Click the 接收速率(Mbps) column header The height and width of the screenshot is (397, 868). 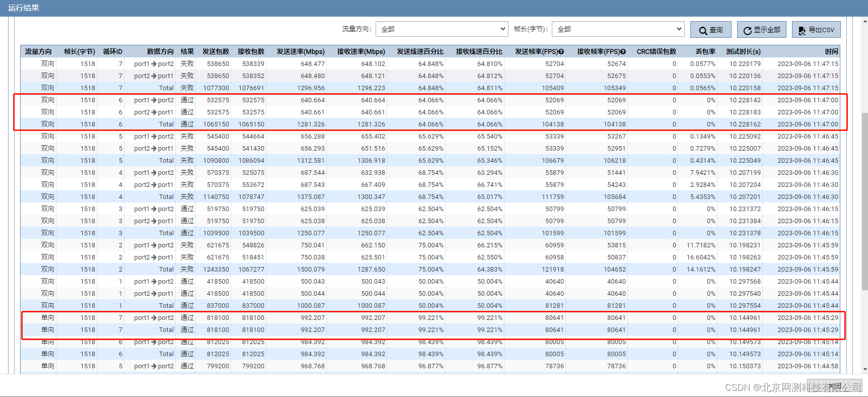[x=361, y=52]
